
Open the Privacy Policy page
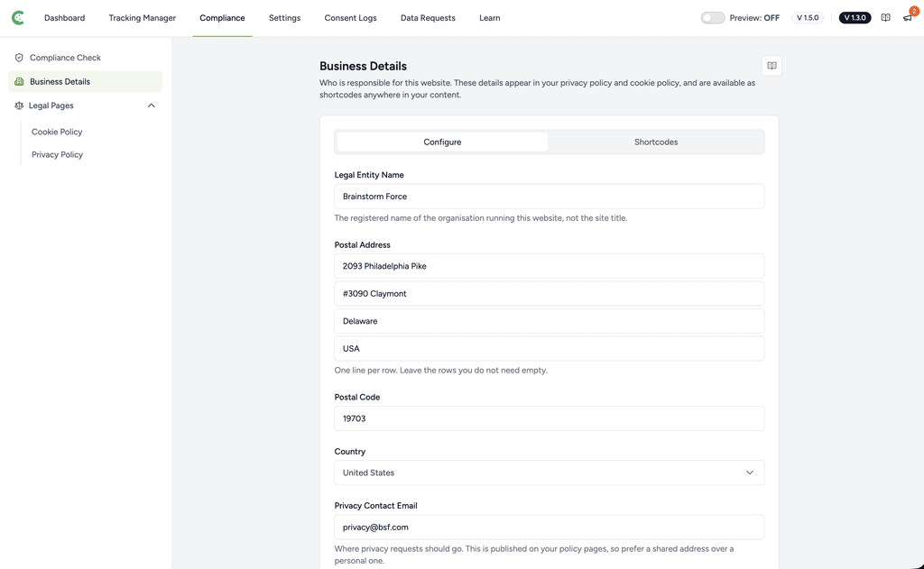[x=57, y=154]
